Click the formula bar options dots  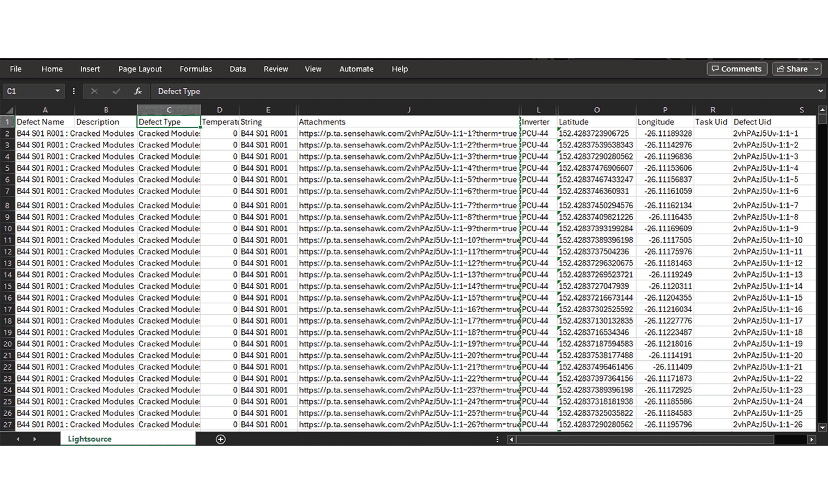tap(73, 91)
